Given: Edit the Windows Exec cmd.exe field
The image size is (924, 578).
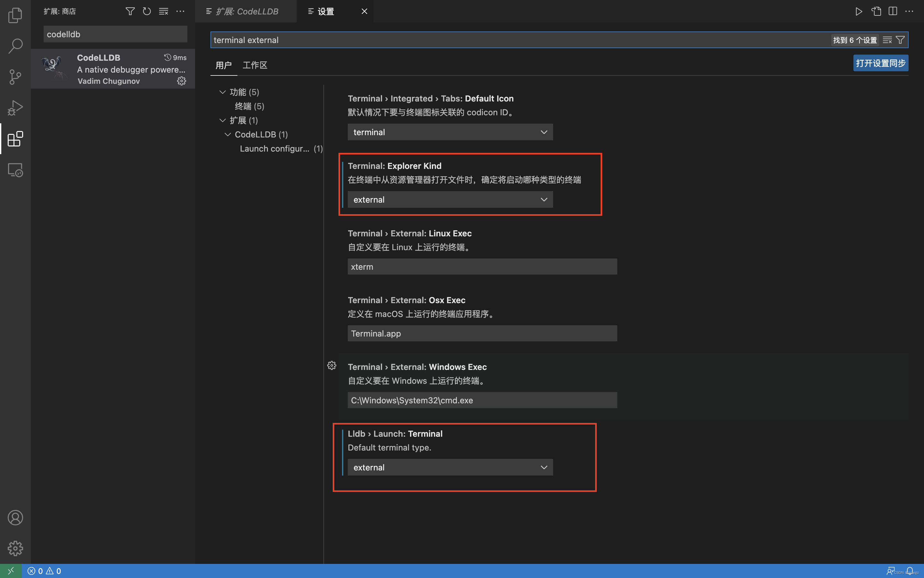Looking at the screenshot, I should tap(482, 400).
